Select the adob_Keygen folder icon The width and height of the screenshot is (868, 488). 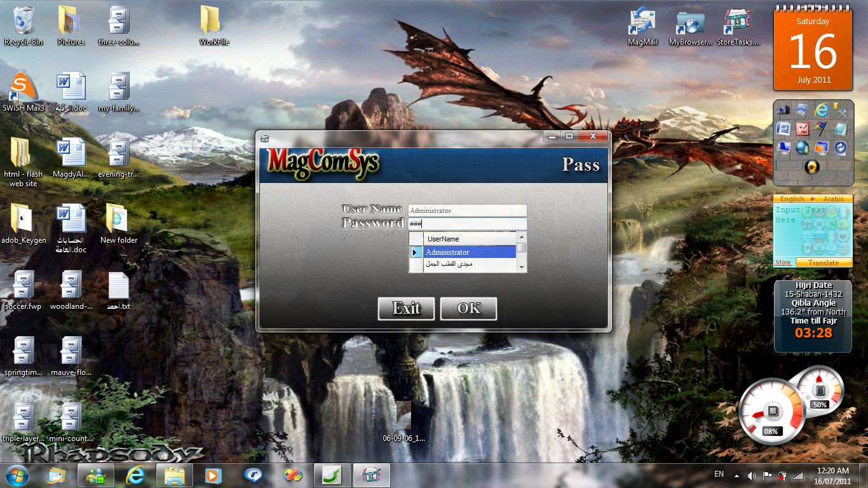point(24,224)
